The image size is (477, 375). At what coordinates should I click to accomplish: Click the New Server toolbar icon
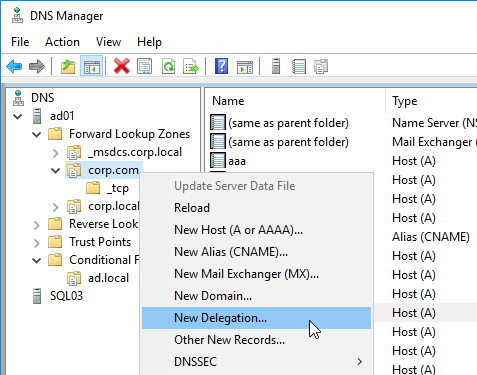coord(276,66)
